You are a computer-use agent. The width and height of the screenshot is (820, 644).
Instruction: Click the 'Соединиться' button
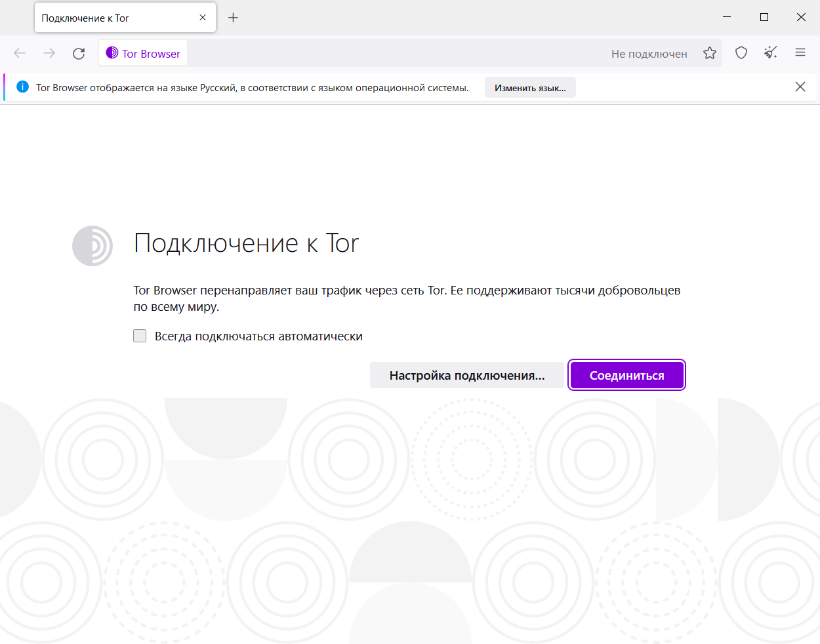pyautogui.click(x=626, y=375)
